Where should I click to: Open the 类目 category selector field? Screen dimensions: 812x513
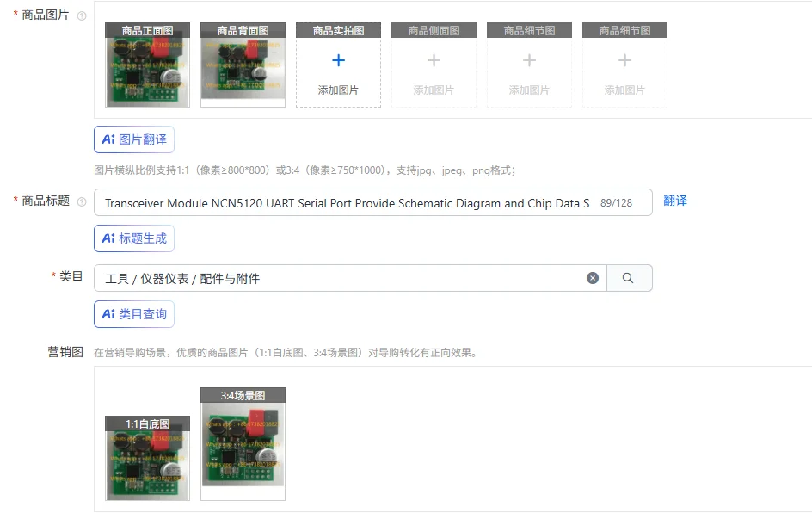(x=351, y=278)
